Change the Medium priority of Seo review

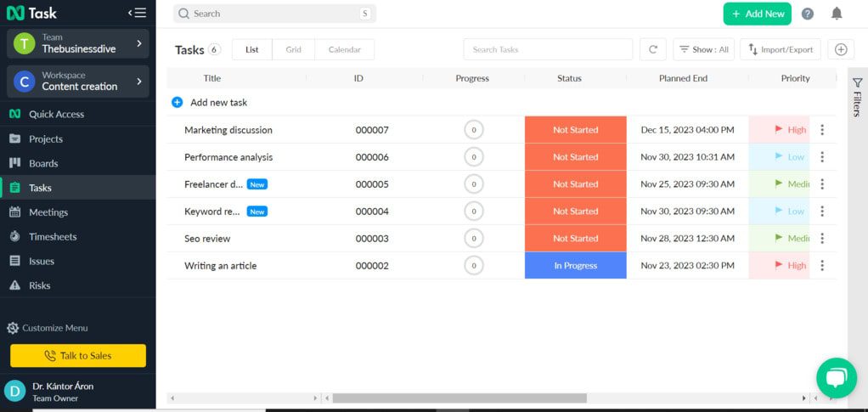pos(780,238)
